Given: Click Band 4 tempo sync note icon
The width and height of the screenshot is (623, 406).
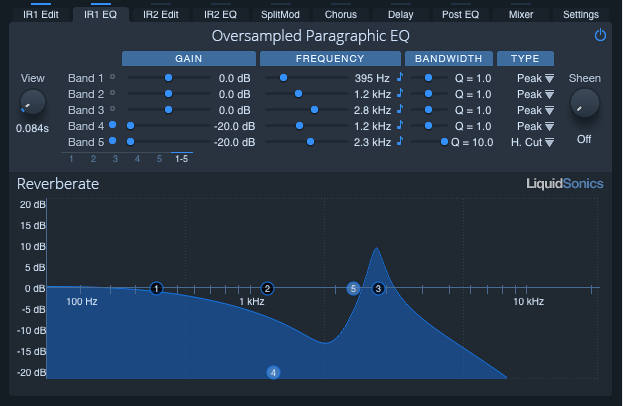Looking at the screenshot, I should click(400, 125).
